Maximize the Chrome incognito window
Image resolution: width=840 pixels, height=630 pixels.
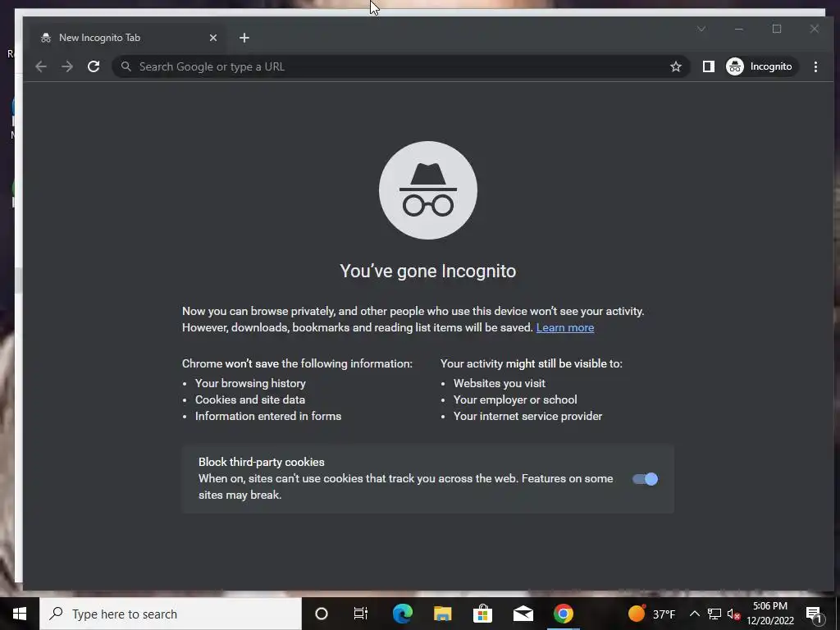777,29
